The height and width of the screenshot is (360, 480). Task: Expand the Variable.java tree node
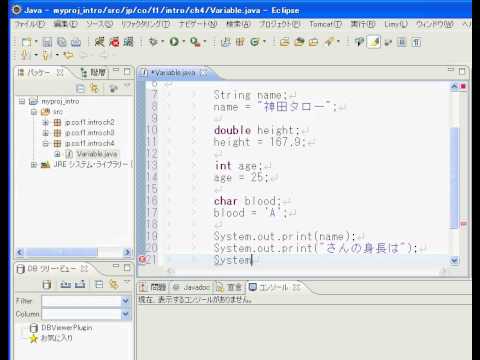pos(57,154)
